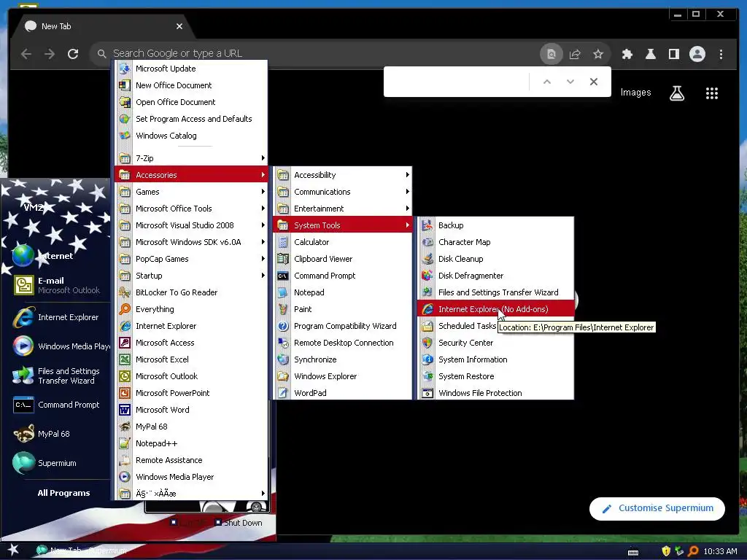This screenshot has height=560, width=747.
Task: Close the New Tab tab
Action: [x=179, y=26]
